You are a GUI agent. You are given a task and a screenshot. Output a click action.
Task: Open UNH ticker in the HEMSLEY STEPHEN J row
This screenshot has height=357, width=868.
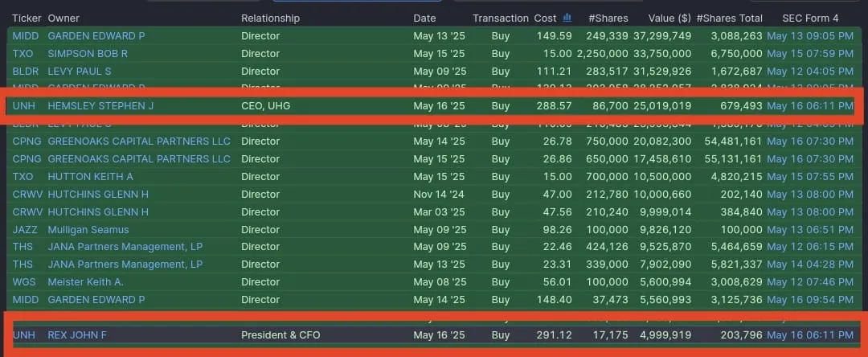[x=23, y=105]
